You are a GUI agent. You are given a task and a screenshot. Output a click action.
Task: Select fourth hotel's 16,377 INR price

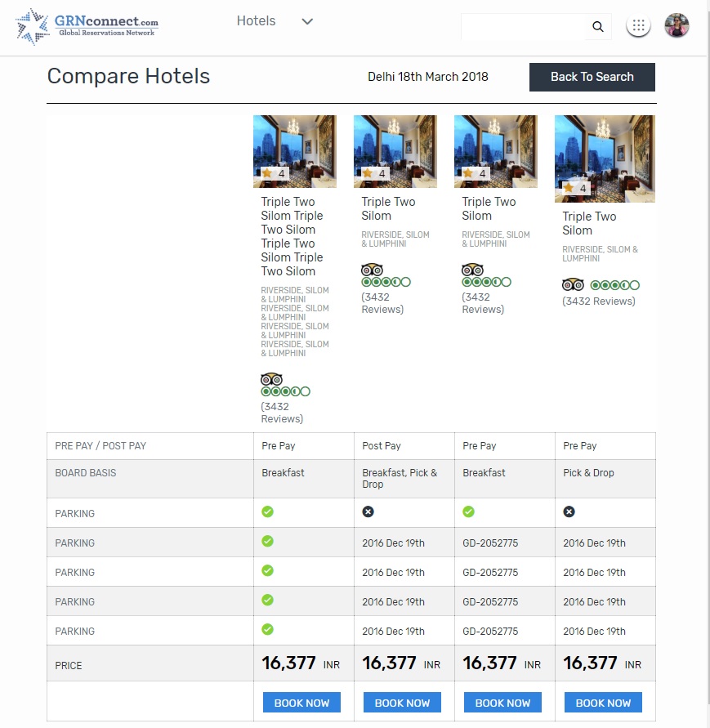pos(602,663)
